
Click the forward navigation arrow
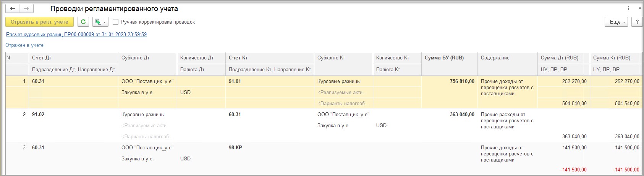(26, 8)
